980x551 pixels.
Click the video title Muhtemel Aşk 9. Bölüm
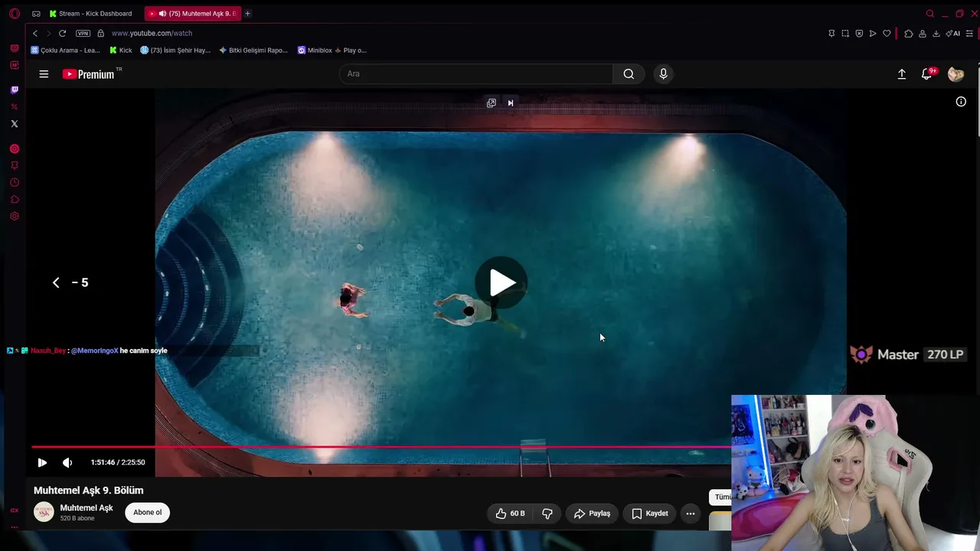pos(89,491)
